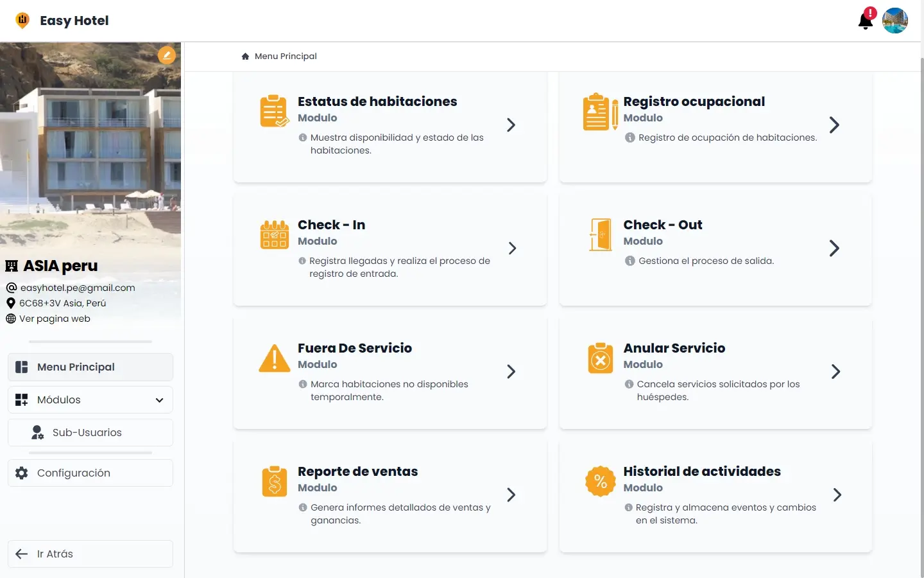Click the profile avatar picture

pos(894,21)
